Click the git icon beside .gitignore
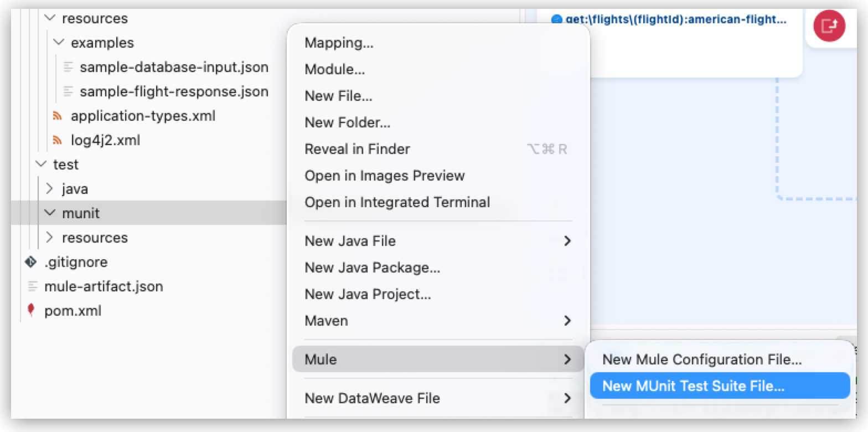The width and height of the screenshot is (868, 432). pyautogui.click(x=30, y=262)
